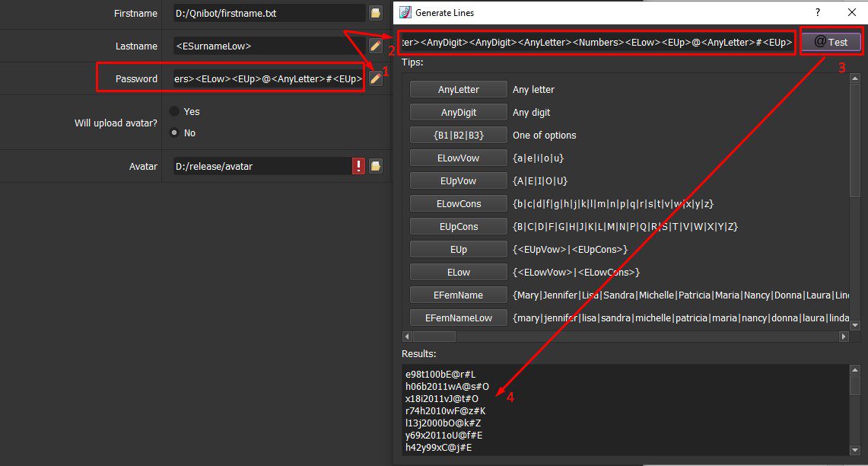Click the Avatar path input field
Image resolution: width=868 pixels, height=466 pixels.
[x=262, y=166]
